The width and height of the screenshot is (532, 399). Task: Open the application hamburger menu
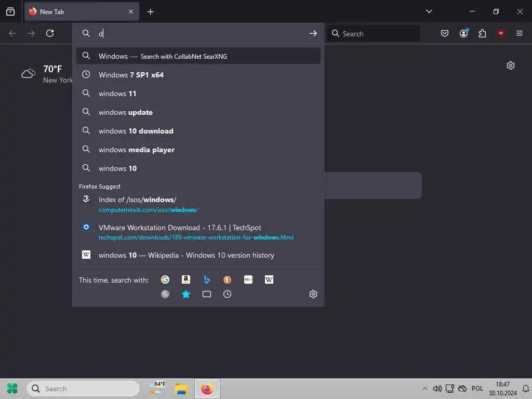[x=520, y=33]
